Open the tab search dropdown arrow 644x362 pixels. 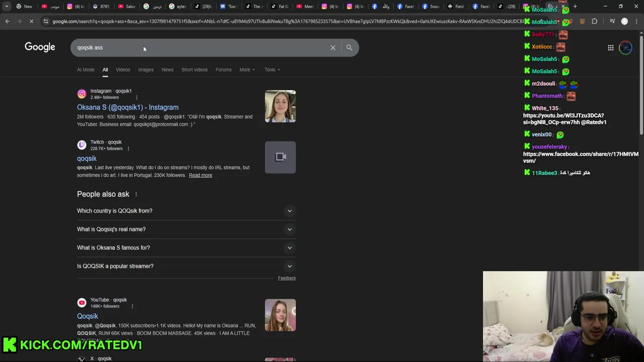tap(7, 7)
